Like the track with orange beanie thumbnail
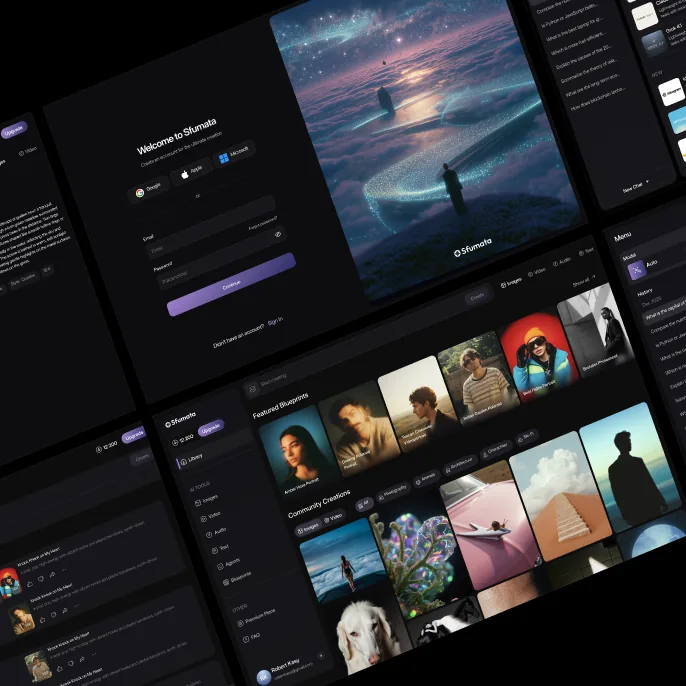The width and height of the screenshot is (686, 686). [x=30, y=584]
